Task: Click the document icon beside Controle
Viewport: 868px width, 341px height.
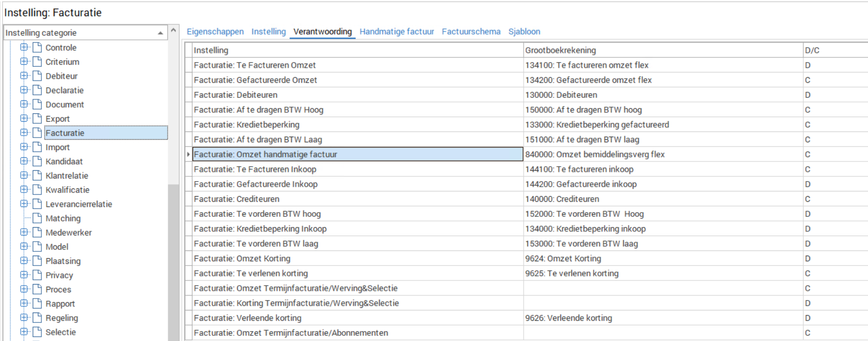Action: [x=37, y=48]
